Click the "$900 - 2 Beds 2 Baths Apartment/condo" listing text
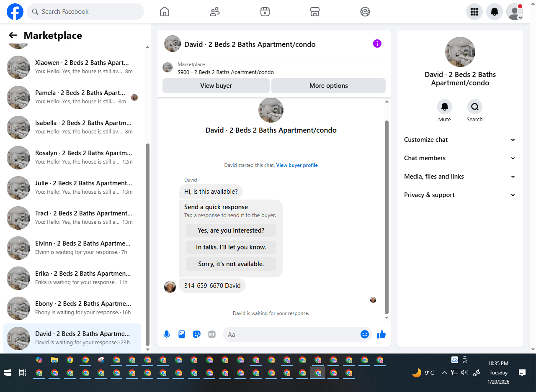The height and width of the screenshot is (392, 536). [x=226, y=72]
